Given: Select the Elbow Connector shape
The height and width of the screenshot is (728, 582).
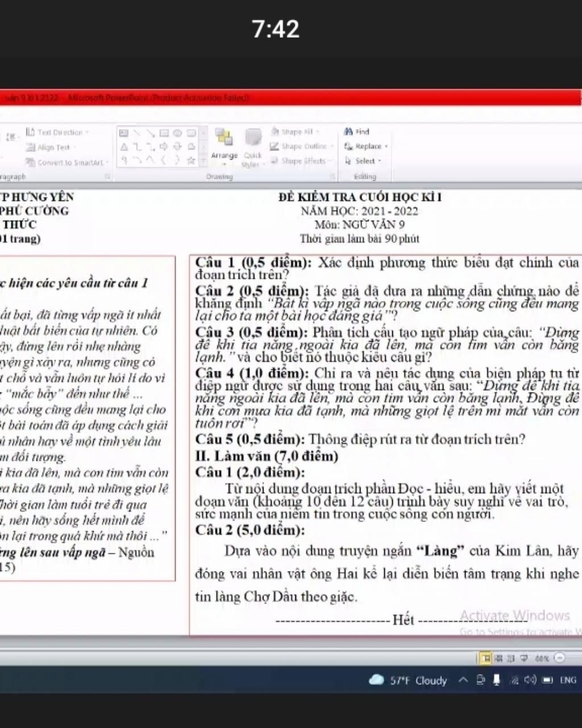Looking at the screenshot, I should (137, 147).
